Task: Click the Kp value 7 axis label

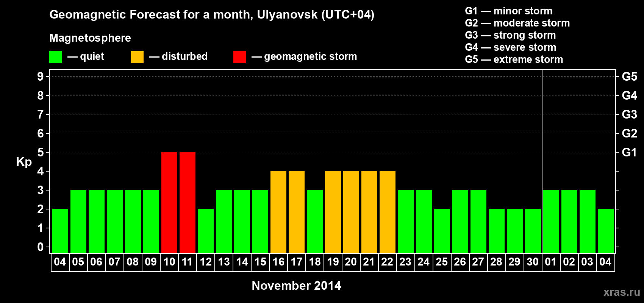Action: pos(41,114)
